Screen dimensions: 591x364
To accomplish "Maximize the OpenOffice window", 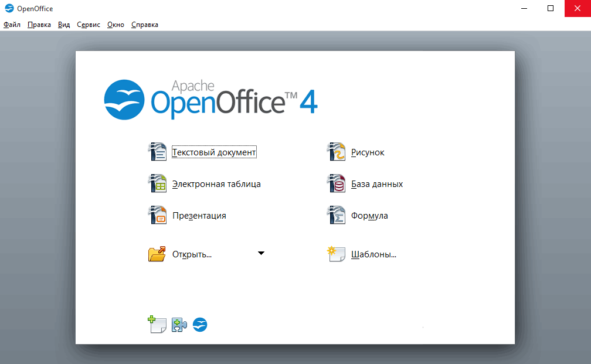I will pyautogui.click(x=551, y=8).
